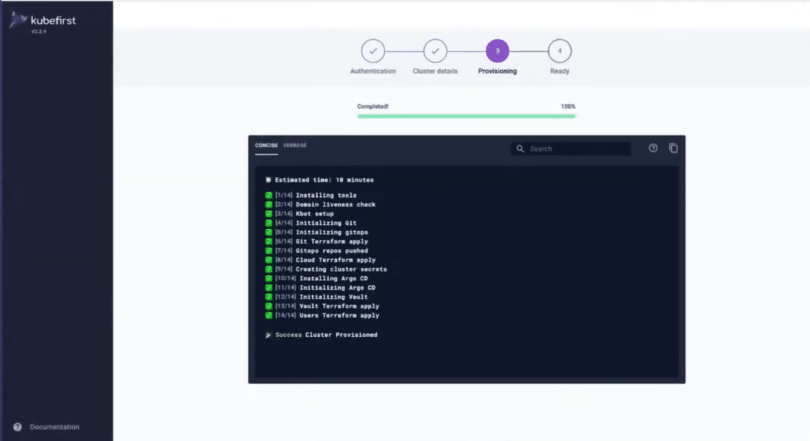810x441 pixels.
Task: Click the 'Initializing Git' log text
Action: [x=326, y=223]
